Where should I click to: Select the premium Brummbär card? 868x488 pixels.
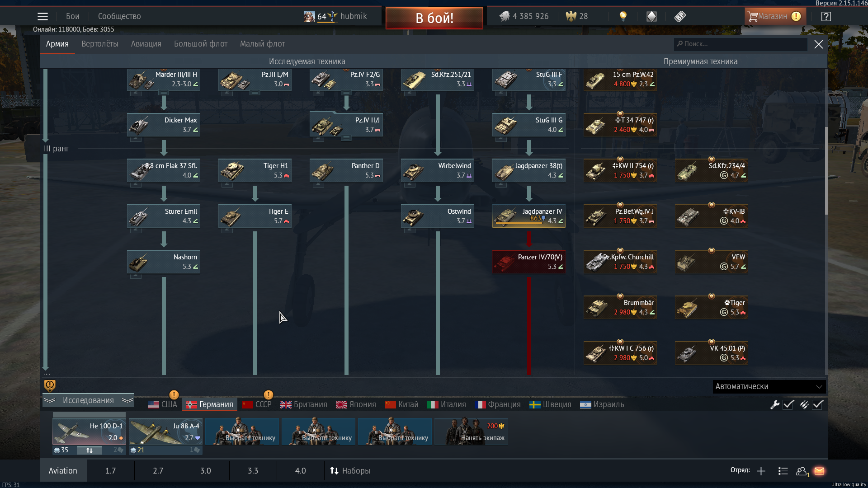pyautogui.click(x=620, y=308)
